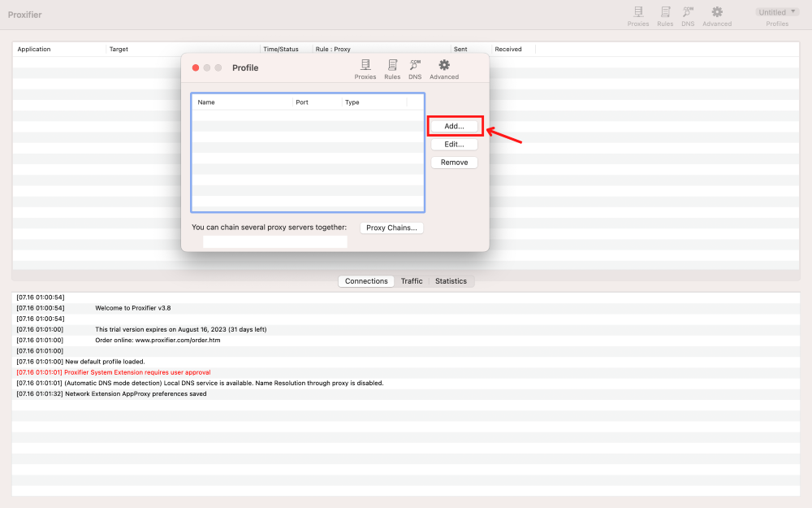
Task: Close the Profile dialog with the red button
Action: 196,68
